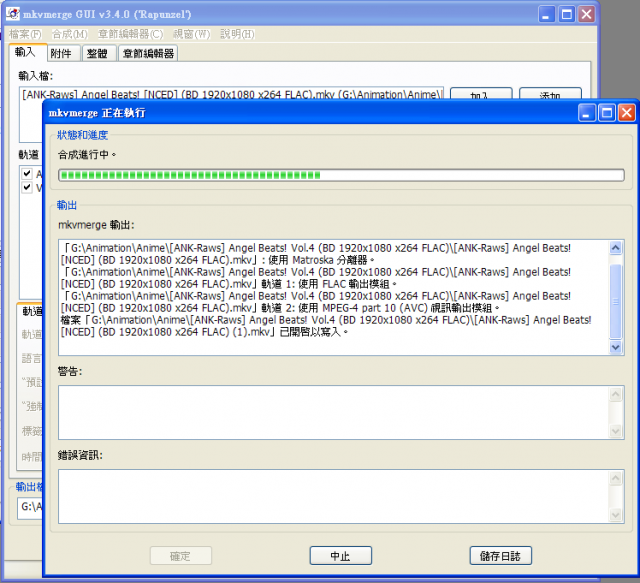Select the input file entry in main window
Viewport: 640px width, 583px height.
(232, 94)
